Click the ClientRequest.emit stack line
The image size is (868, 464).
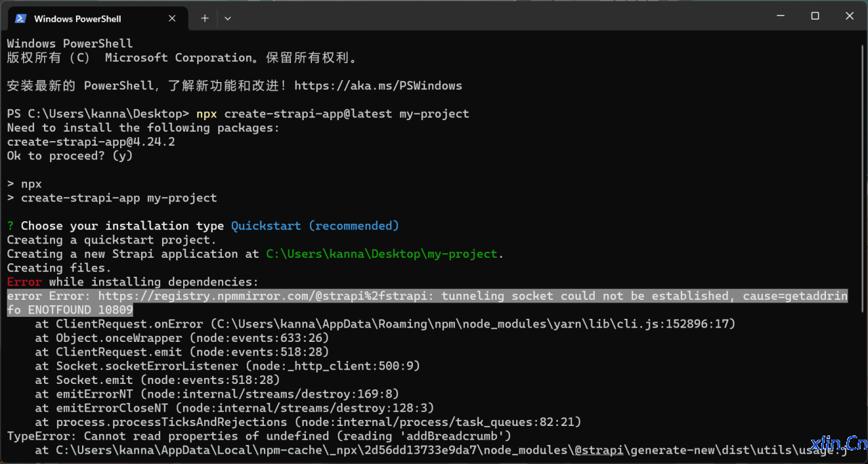pos(182,352)
